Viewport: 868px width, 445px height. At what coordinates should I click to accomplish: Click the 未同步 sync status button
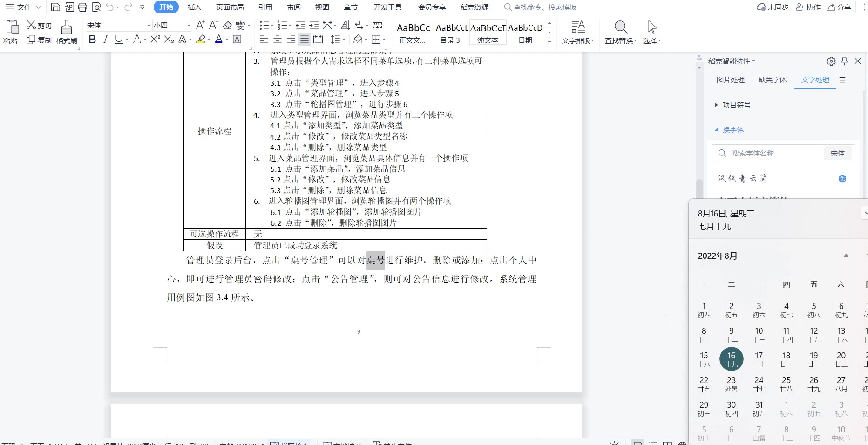click(x=773, y=7)
